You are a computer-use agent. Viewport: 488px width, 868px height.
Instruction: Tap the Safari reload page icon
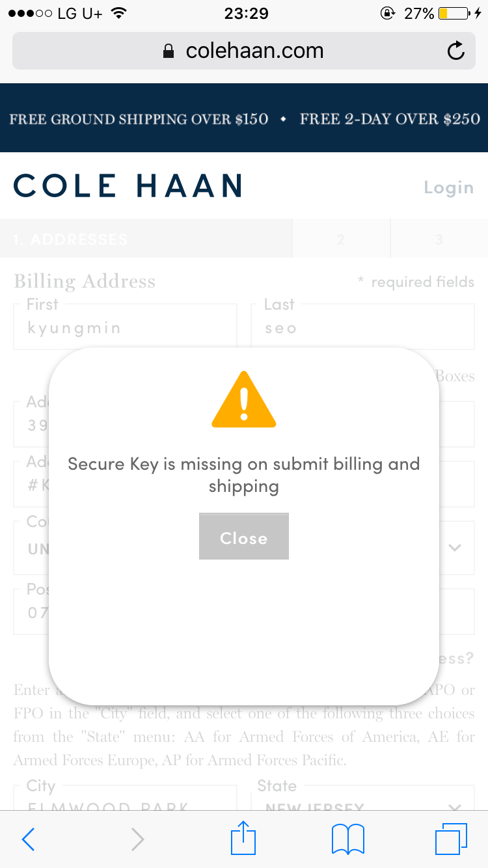456,51
